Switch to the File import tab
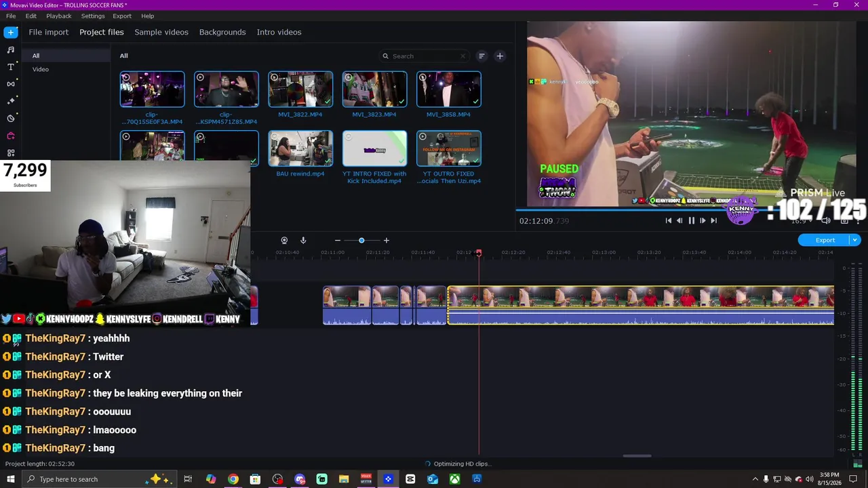This screenshot has width=868, height=488. pyautogui.click(x=48, y=32)
